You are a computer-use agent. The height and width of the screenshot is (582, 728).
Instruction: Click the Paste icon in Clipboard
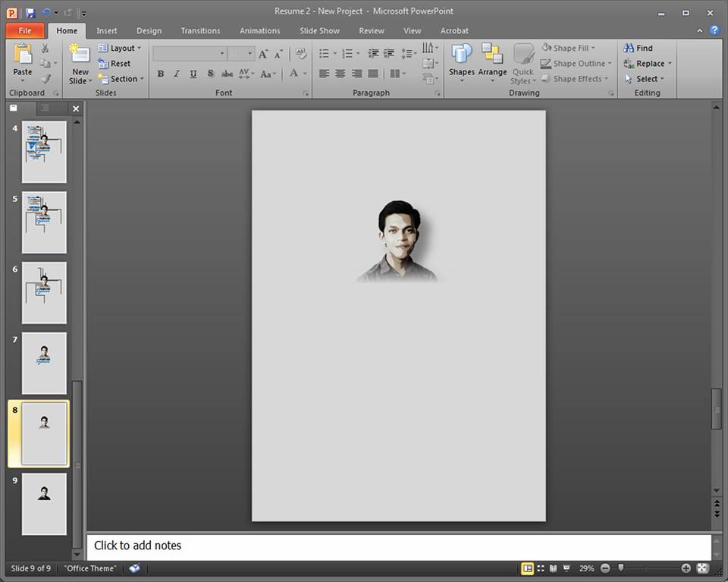click(23, 55)
